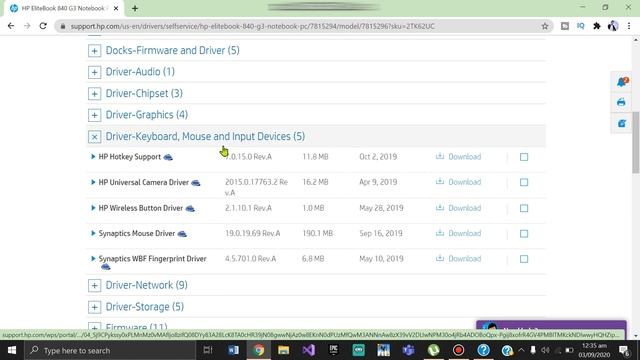Open Windows action center notifications

click(x=624, y=350)
